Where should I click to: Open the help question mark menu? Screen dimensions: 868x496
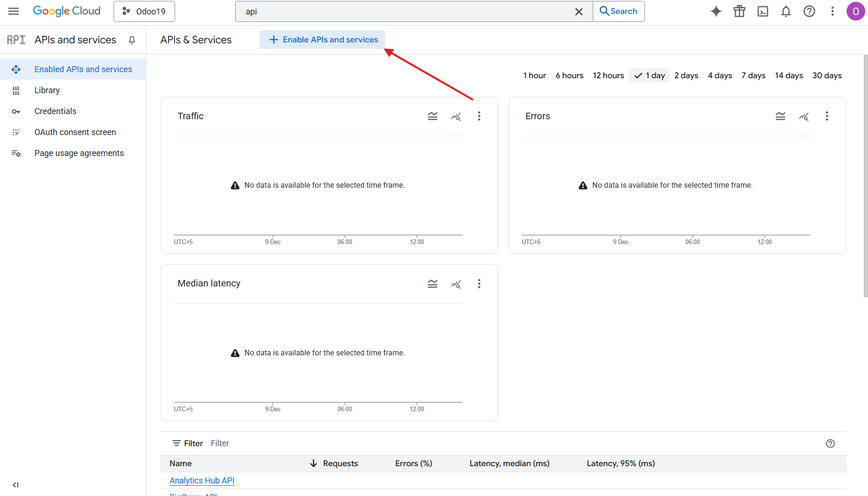[809, 11]
